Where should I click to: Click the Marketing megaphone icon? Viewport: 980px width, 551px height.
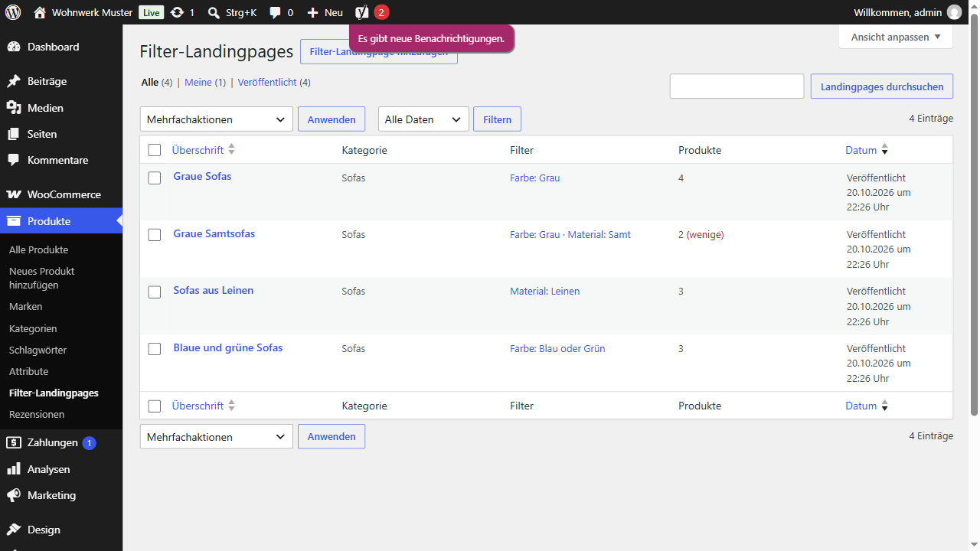(x=14, y=495)
